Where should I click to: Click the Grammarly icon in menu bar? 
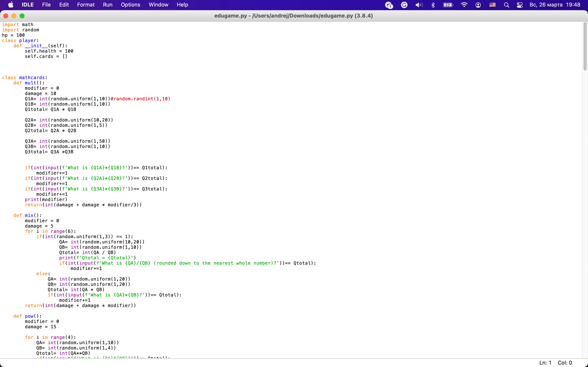click(x=404, y=5)
